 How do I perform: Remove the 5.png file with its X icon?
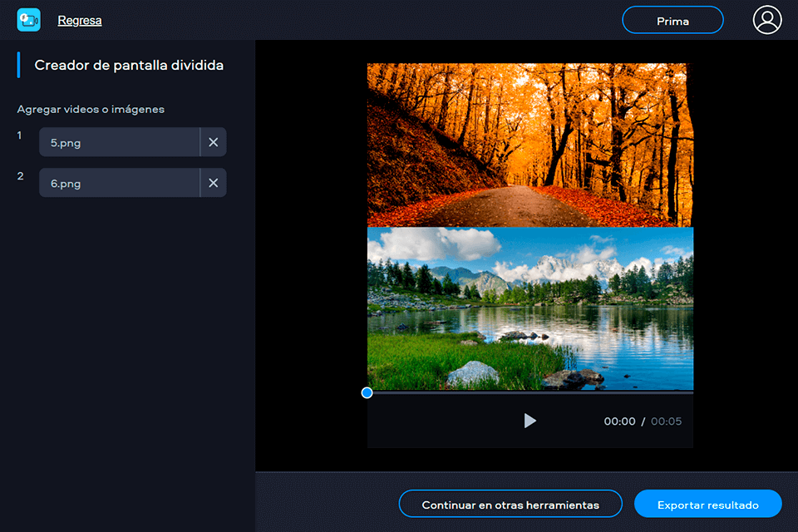click(213, 141)
